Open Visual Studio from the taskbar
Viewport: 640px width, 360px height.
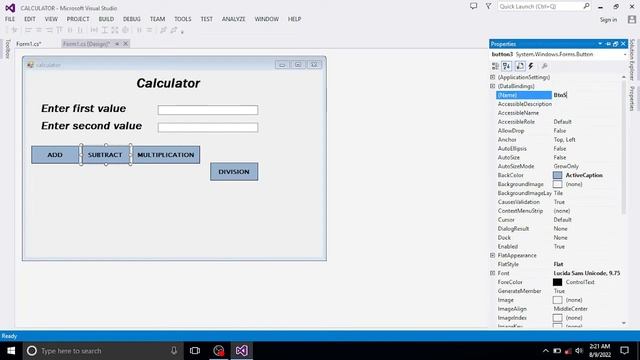coord(241,351)
